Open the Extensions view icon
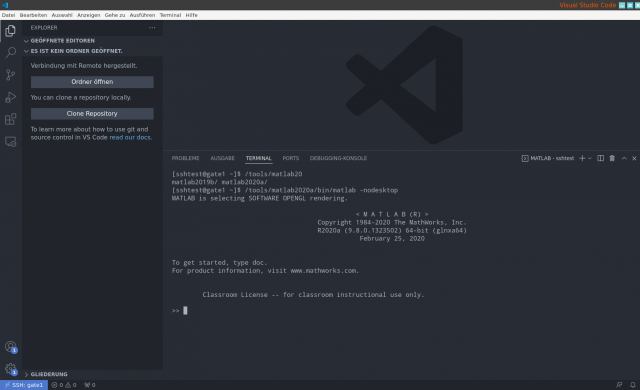The height and width of the screenshot is (390, 640). click(x=11, y=119)
